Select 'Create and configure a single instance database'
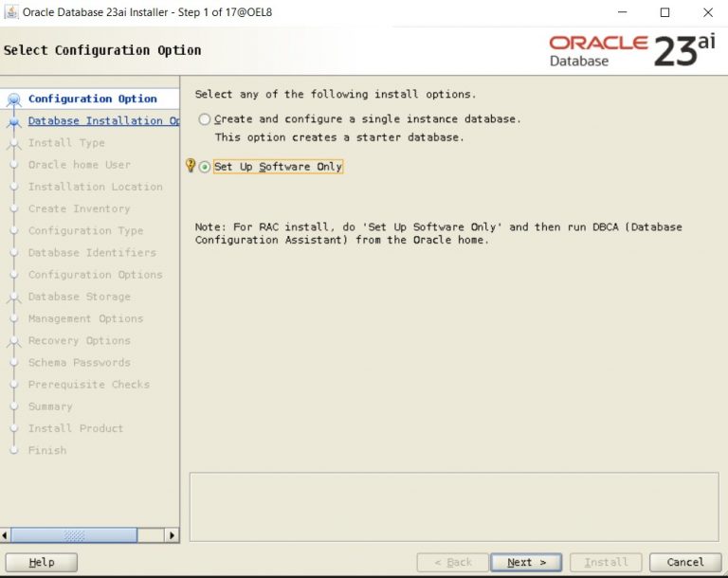Viewport: 728px width, 578px height. click(x=205, y=119)
